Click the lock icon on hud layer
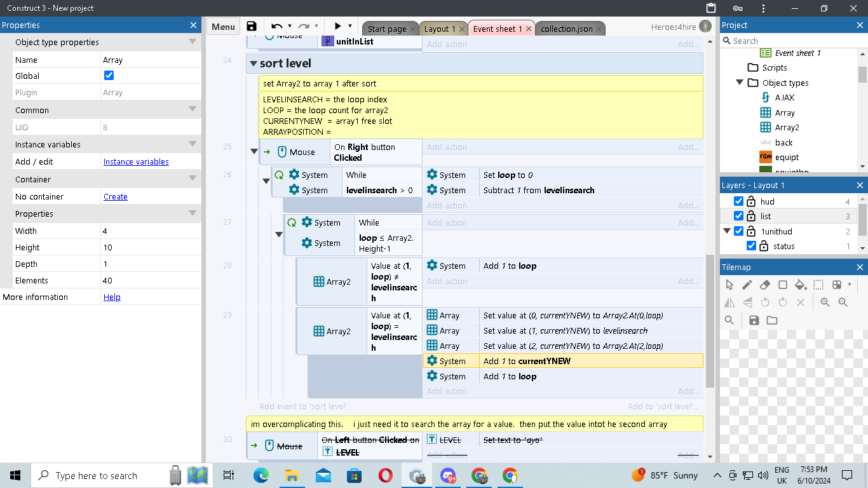The width and height of the screenshot is (868, 488). (751, 201)
